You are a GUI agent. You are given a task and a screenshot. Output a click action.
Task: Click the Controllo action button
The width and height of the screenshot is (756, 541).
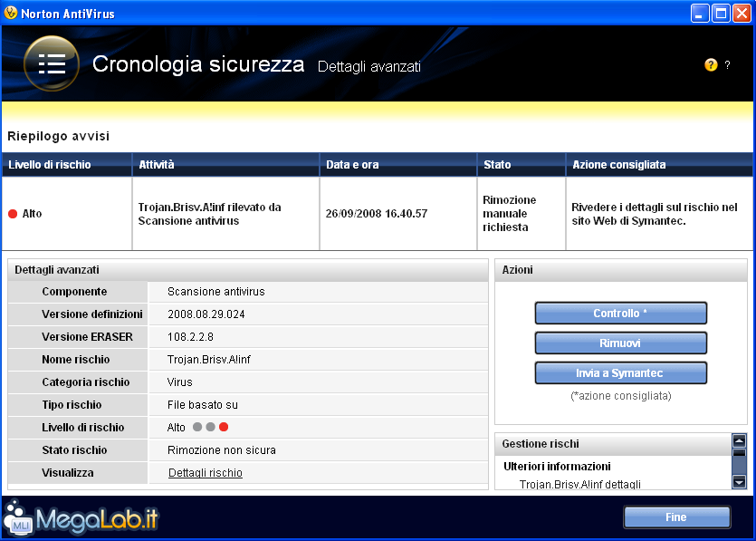(x=620, y=314)
